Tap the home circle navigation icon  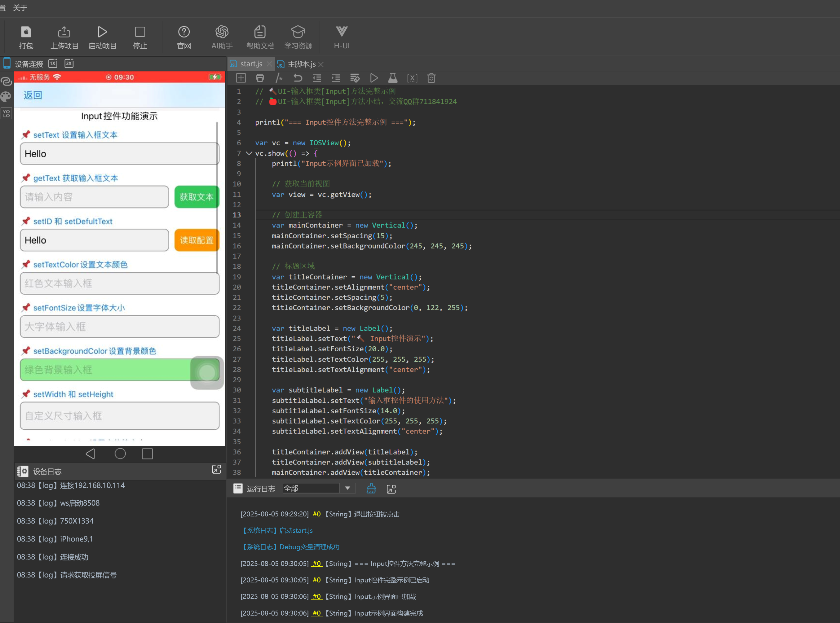(120, 454)
